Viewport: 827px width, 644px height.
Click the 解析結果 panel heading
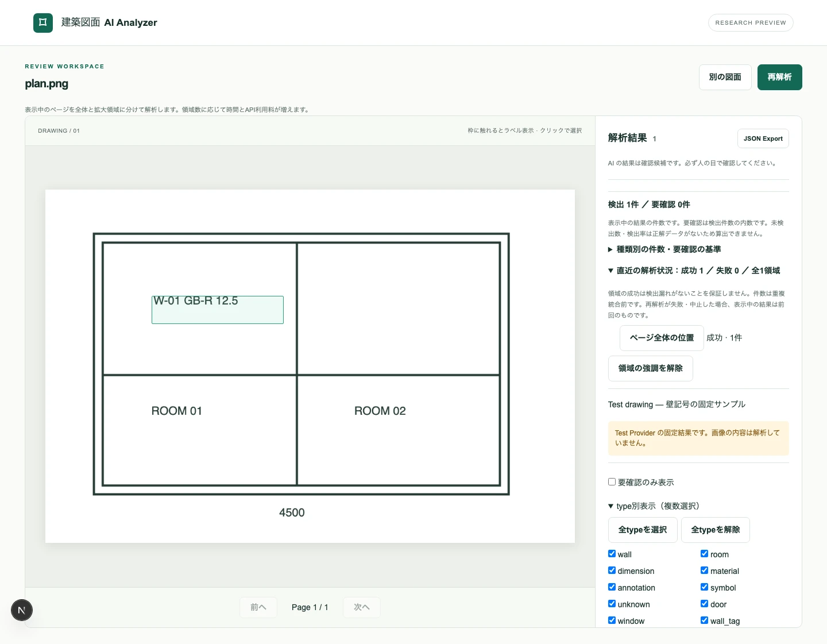coord(628,138)
